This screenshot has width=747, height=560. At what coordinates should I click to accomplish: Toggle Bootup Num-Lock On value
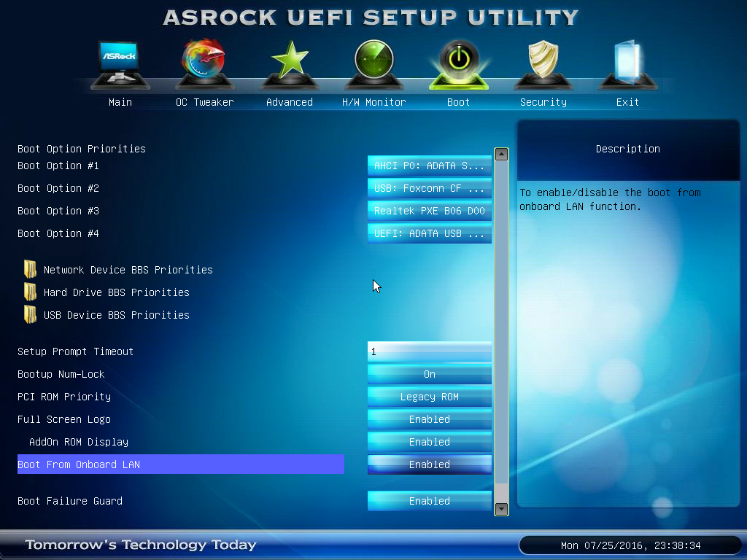(x=429, y=374)
